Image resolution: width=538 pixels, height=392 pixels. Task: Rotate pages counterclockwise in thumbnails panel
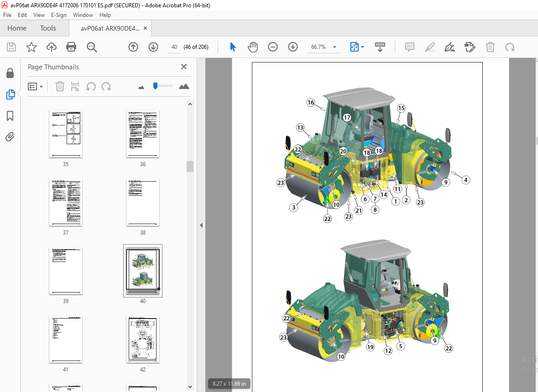(91, 87)
